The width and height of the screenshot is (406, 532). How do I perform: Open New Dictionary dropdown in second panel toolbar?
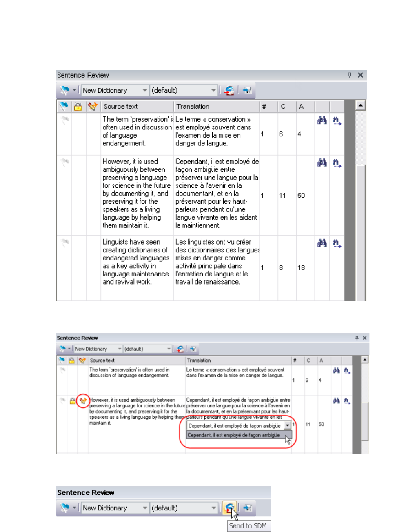coord(120,349)
